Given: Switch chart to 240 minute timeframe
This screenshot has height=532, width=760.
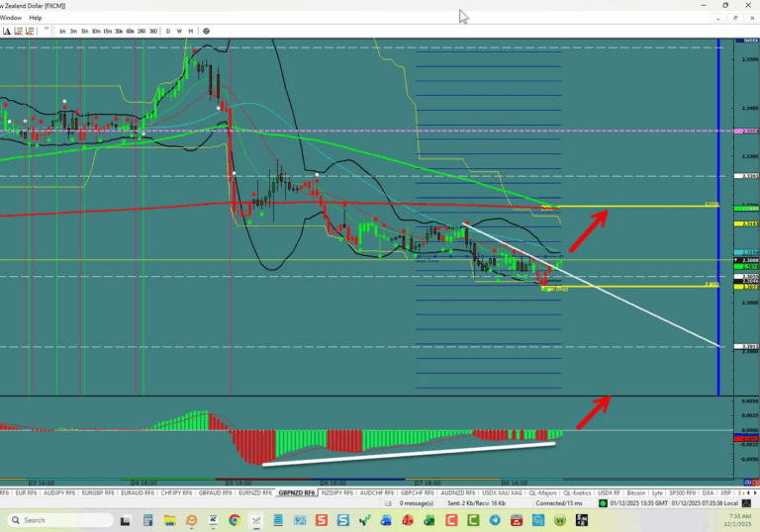Looking at the screenshot, I should (x=142, y=31).
